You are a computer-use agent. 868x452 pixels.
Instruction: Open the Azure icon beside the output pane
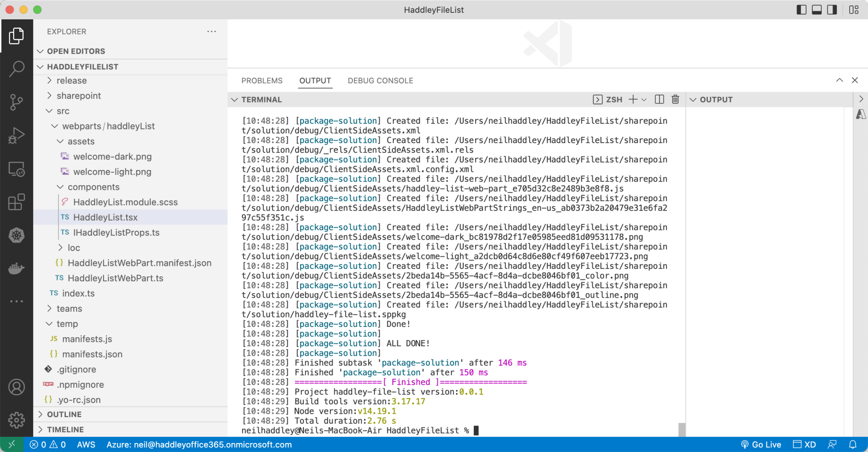(x=861, y=114)
